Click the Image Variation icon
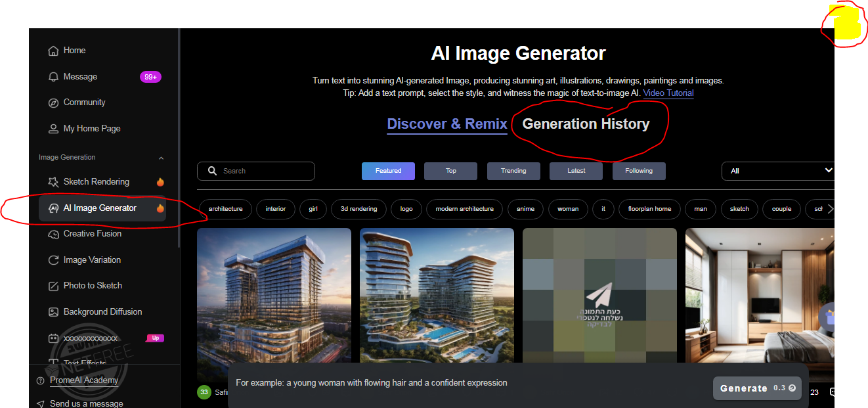Image resolution: width=868 pixels, height=408 pixels. tap(54, 260)
